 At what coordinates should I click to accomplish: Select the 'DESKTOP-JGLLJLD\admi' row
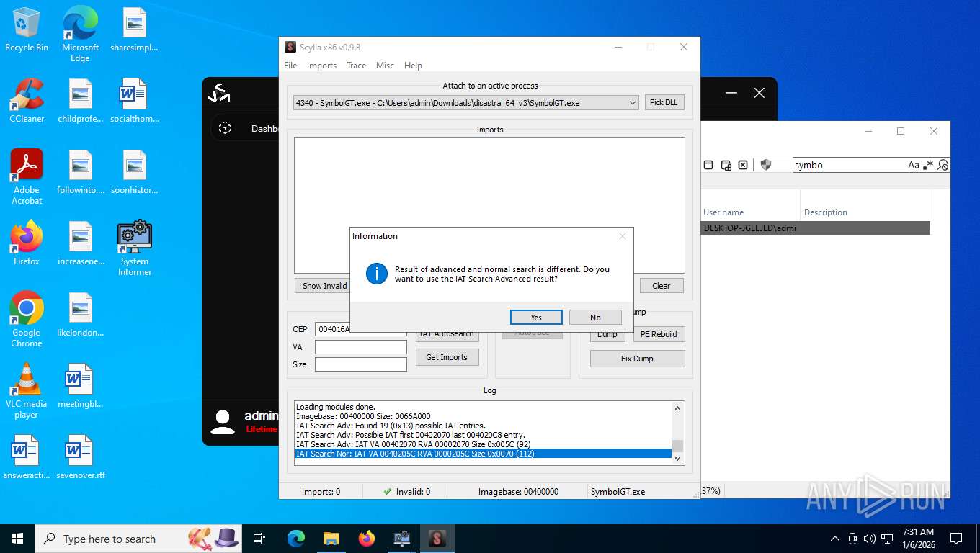click(816, 228)
